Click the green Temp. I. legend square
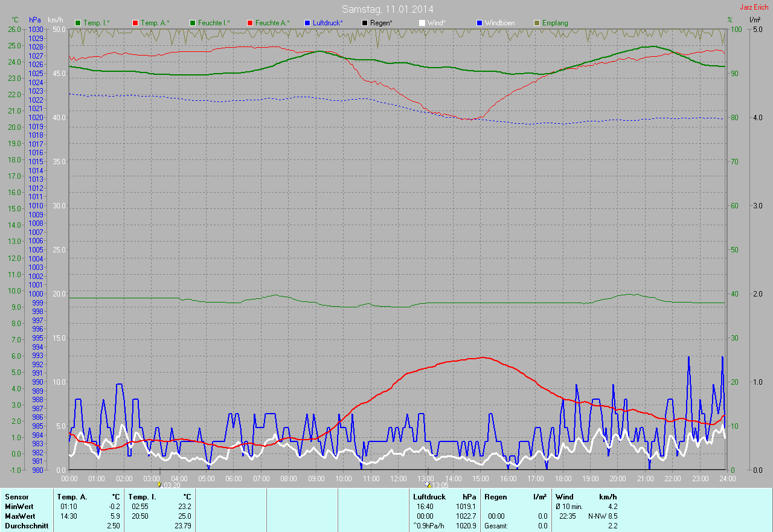The height and width of the screenshot is (532, 773). click(x=78, y=23)
